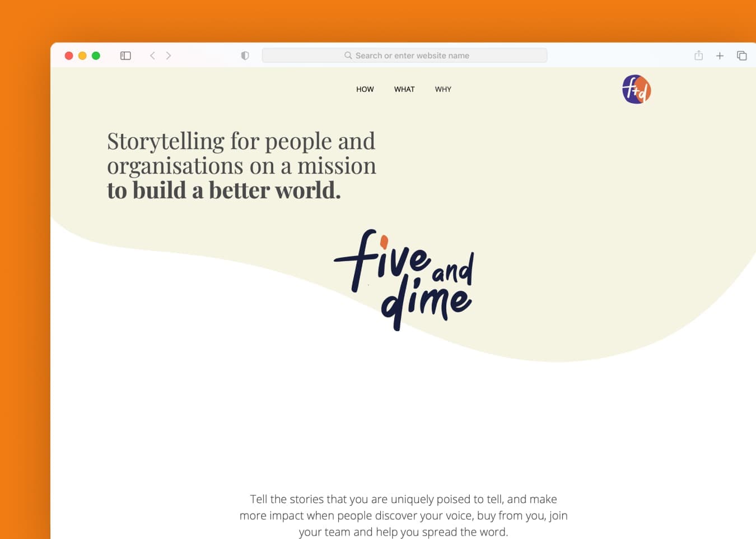Click the magnifier icon in address bar

pos(348,55)
